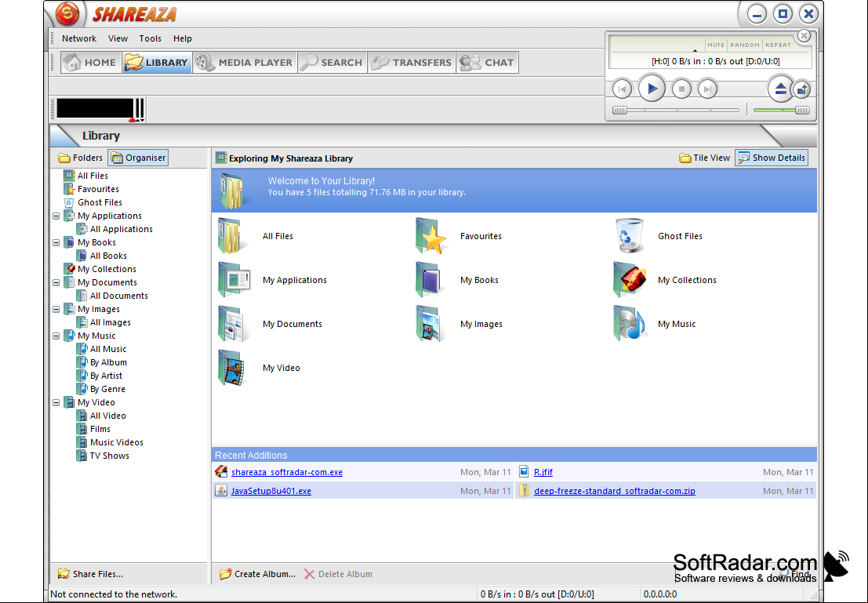Toggle Mute in the media remote

715,45
